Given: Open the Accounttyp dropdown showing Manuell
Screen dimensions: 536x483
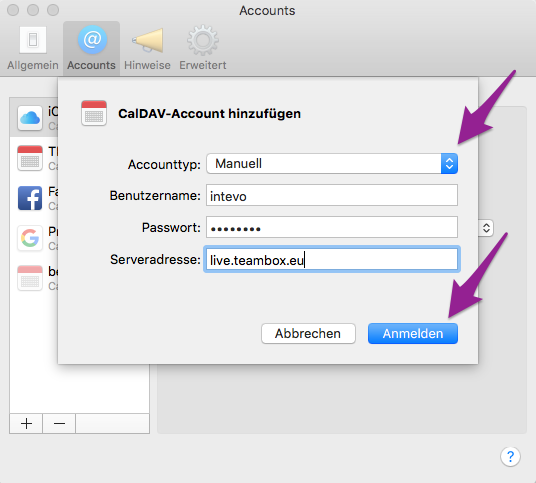Looking at the screenshot, I should click(332, 163).
